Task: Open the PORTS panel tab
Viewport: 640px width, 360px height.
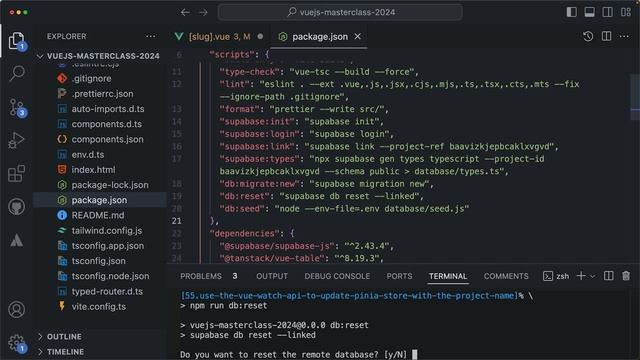Action: (x=399, y=276)
